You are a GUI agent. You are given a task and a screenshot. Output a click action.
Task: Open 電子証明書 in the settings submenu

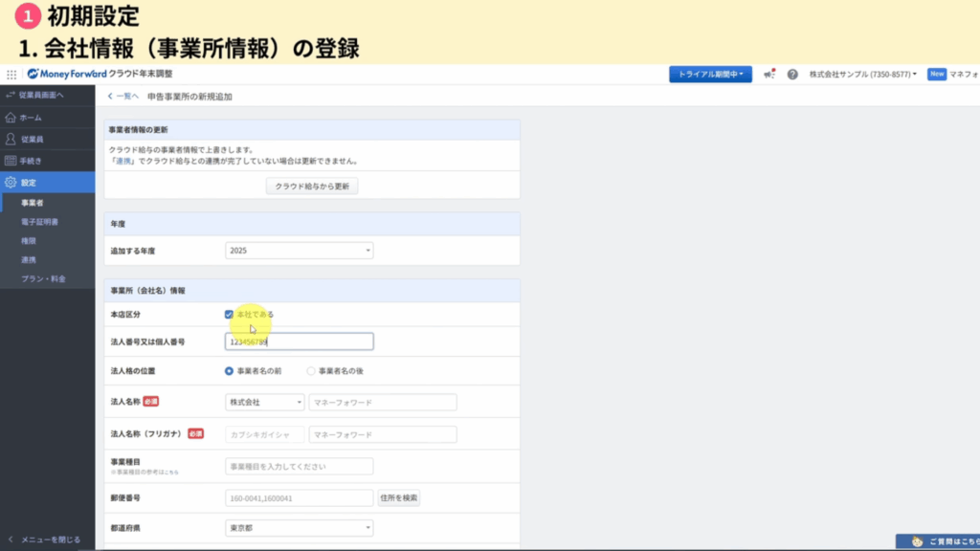(x=39, y=222)
